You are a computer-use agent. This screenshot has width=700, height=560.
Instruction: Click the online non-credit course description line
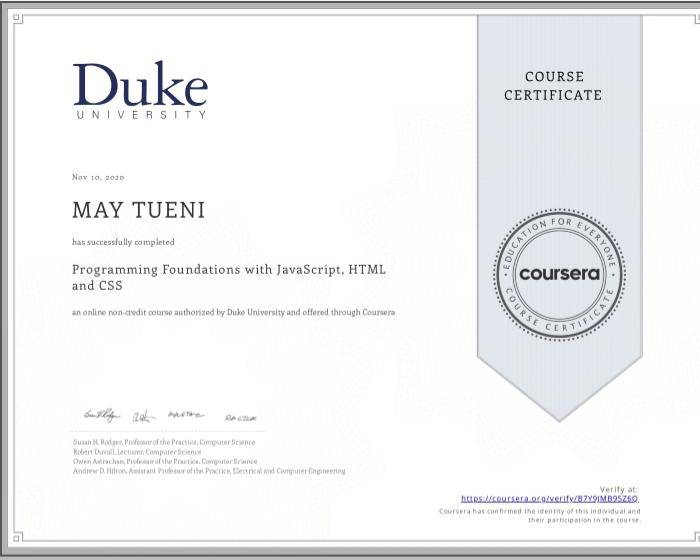[x=233, y=312]
